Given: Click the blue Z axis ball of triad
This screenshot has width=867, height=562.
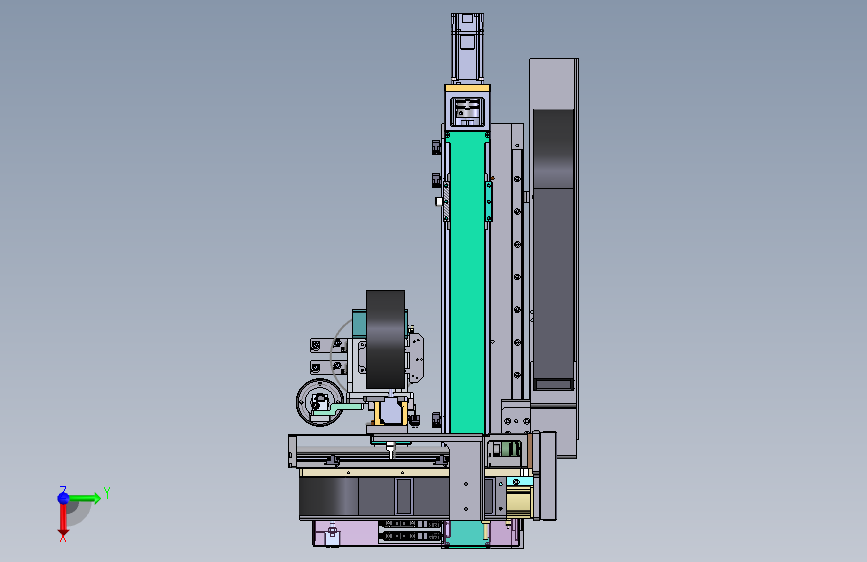Looking at the screenshot, I should point(63,498).
